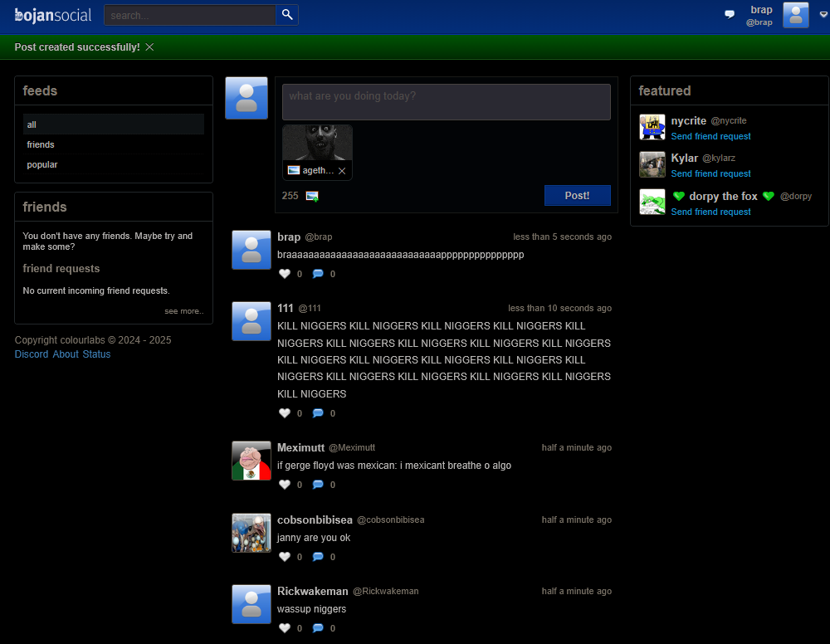The image size is (830, 644).
Task: Click the 'less than 5 seconds ago' timestamp
Action: [562, 237]
